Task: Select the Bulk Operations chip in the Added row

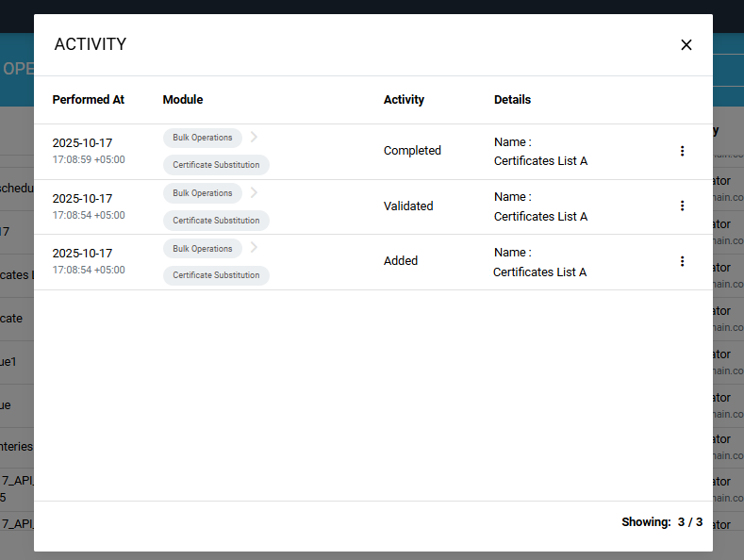Action: point(202,249)
